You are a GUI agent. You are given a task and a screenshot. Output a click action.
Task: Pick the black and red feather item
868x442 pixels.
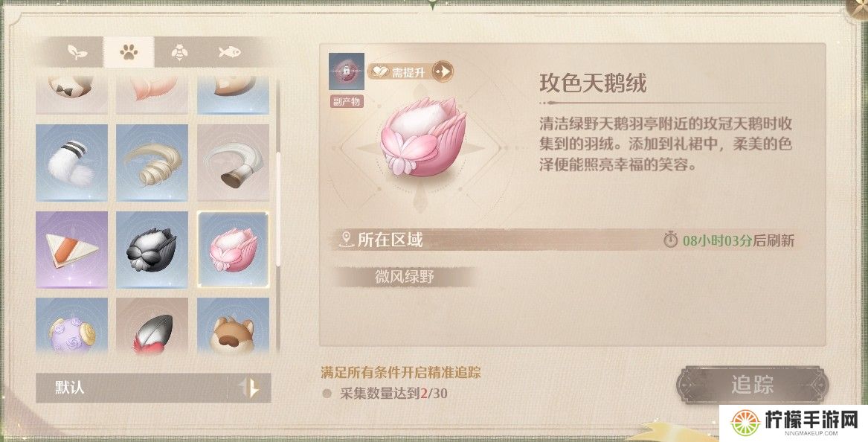coord(152,326)
